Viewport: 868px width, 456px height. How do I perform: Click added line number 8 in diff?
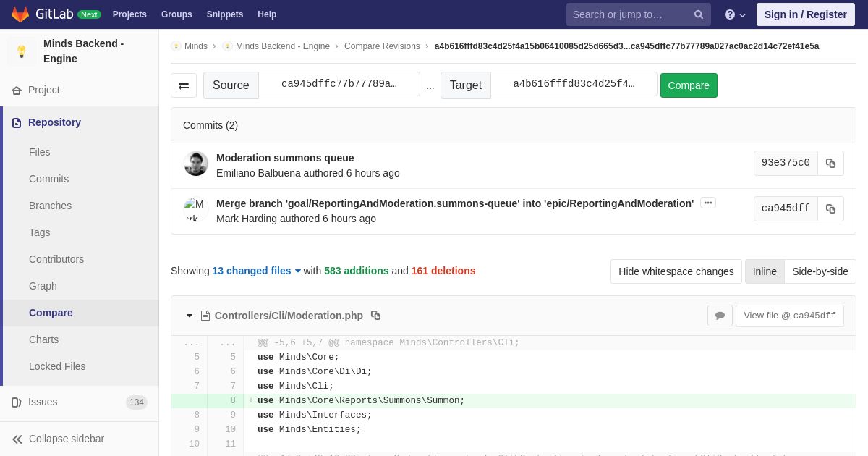click(x=233, y=401)
